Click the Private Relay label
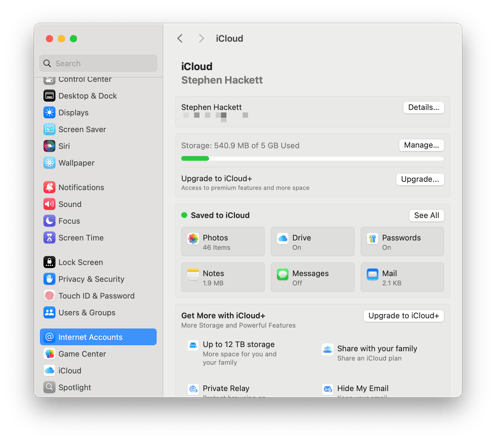The height and width of the screenshot is (442, 496). [x=226, y=388]
